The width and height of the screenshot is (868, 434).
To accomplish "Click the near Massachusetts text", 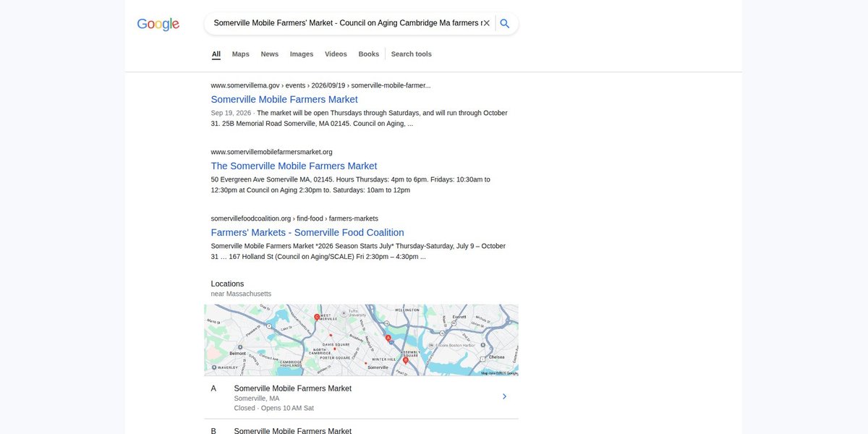I will [x=241, y=294].
